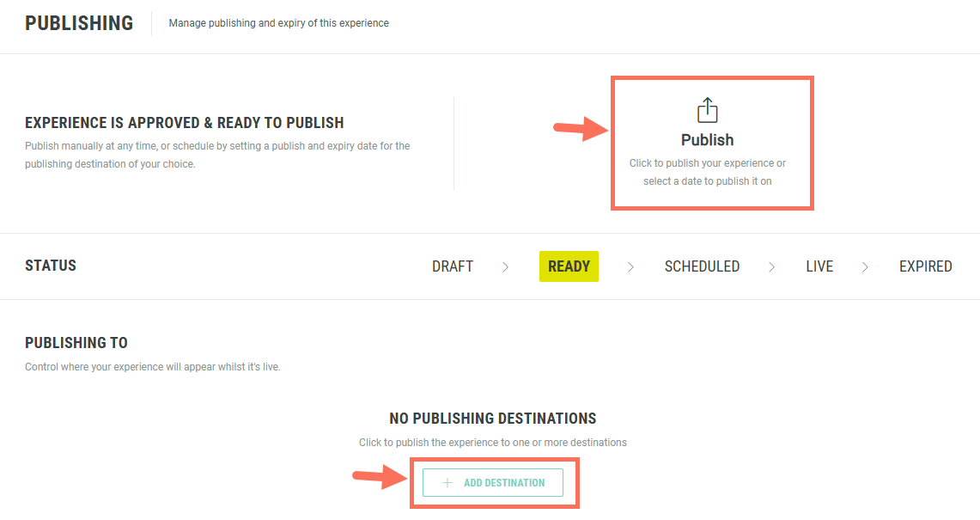Select the SCHEDULED status step
This screenshot has height=520, width=980.
702,266
